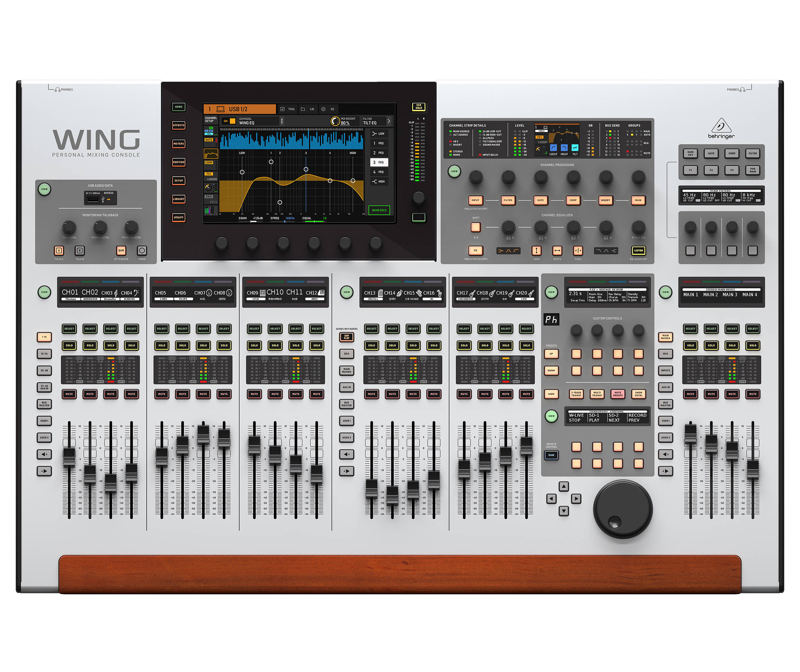Toggle the yellow LISTEN button
The height and width of the screenshot is (672, 800).
638,250
